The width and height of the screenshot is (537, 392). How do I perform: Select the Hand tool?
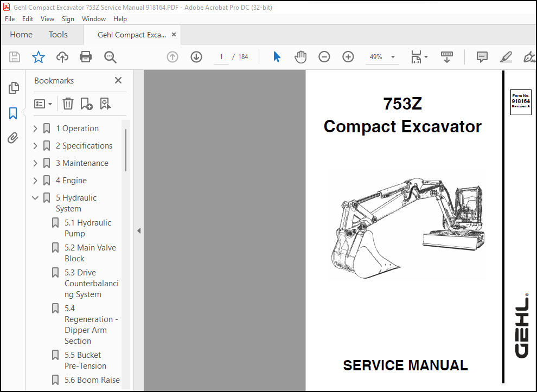pos(301,57)
